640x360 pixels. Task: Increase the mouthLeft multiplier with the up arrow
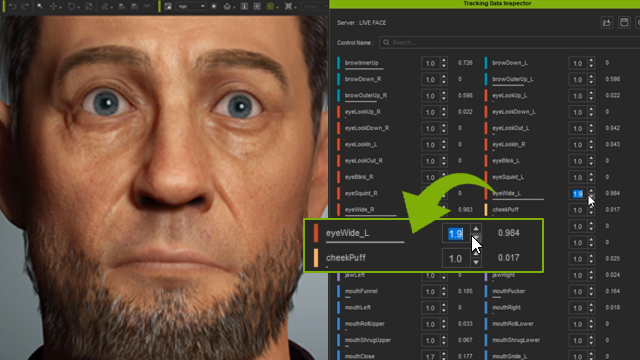click(444, 305)
